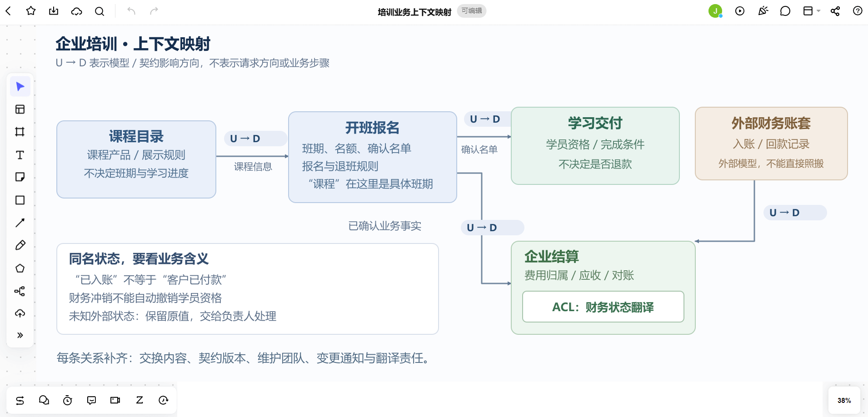Screen dimensions: 868x417
Task: Select the Line connector tool
Action: click(x=20, y=223)
